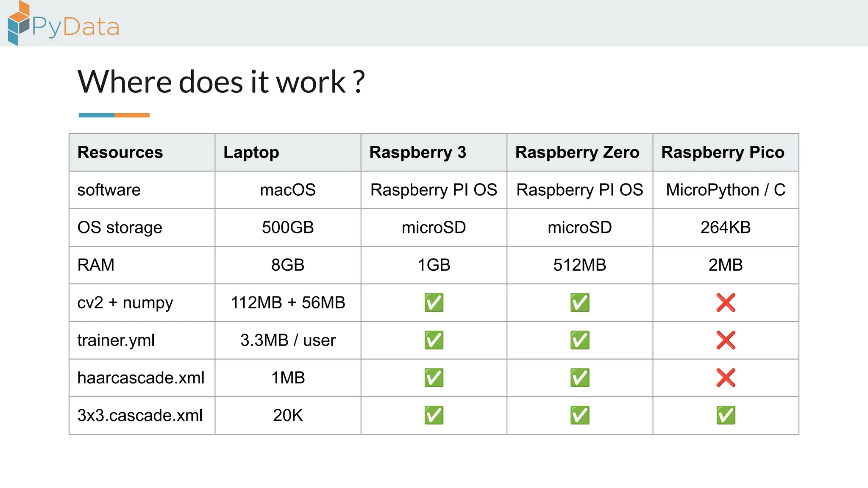Click the PyData cube logo icon

point(19,23)
